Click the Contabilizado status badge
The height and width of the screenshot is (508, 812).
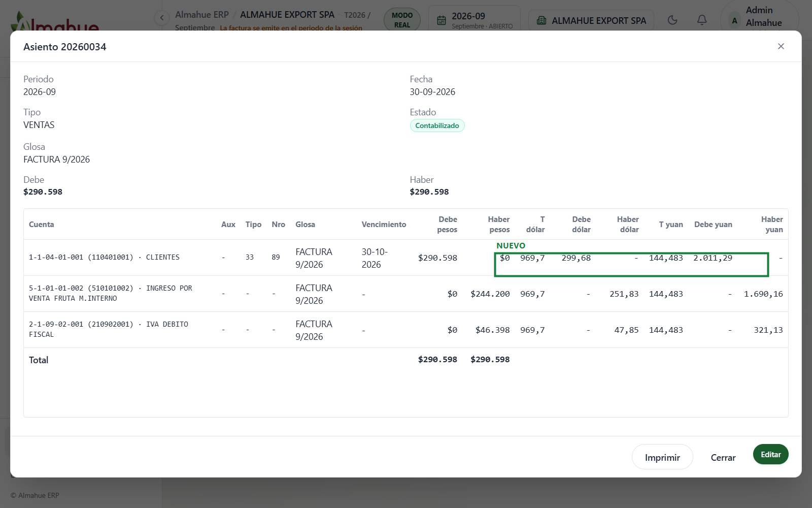point(437,125)
